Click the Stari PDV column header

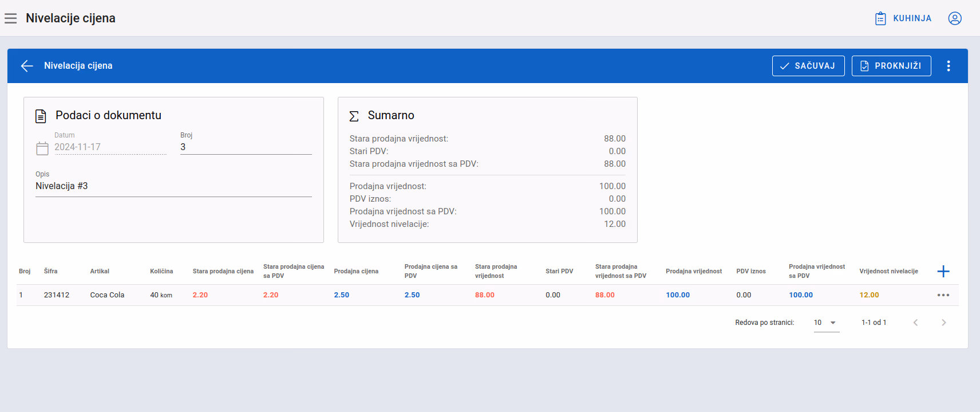click(559, 271)
